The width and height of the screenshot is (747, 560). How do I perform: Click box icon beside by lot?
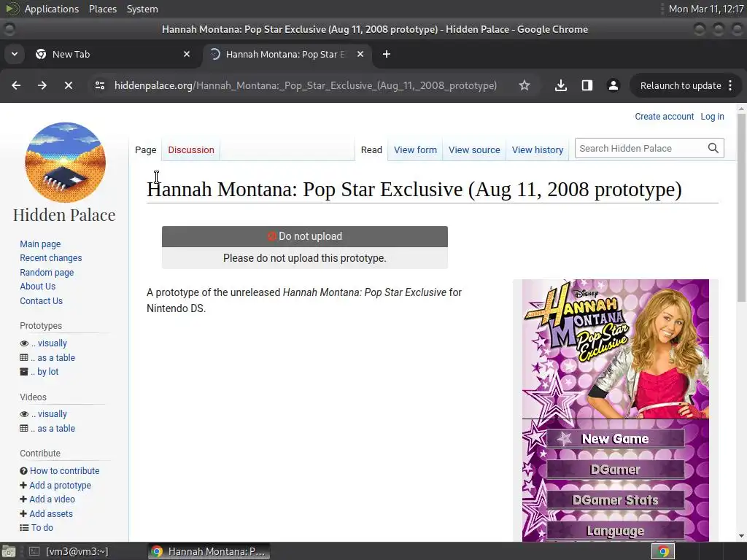tap(24, 371)
